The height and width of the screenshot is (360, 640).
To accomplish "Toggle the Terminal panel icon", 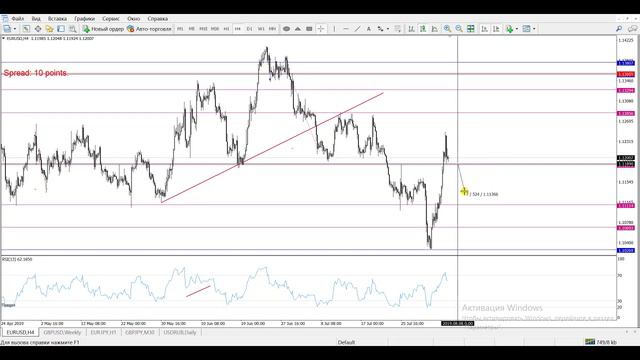I will [61, 29].
